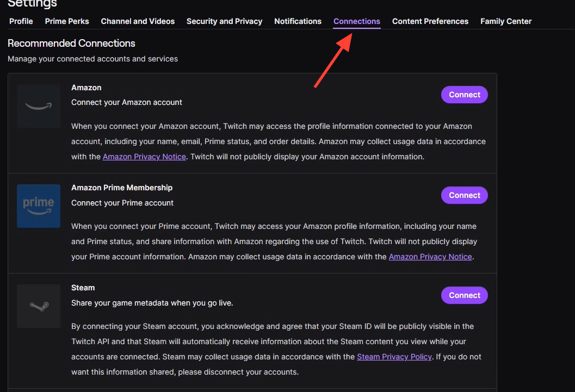
Task: Click the 'Steam' connection title
Action: point(83,288)
